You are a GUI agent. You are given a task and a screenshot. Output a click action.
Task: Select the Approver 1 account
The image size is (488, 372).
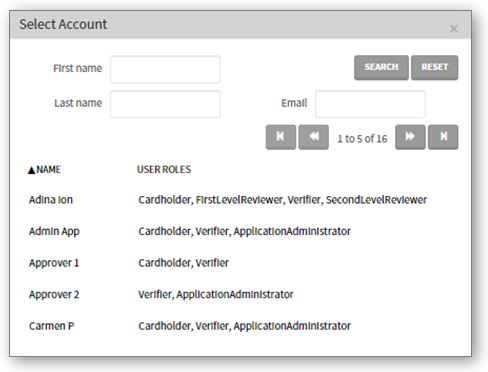coord(54,263)
